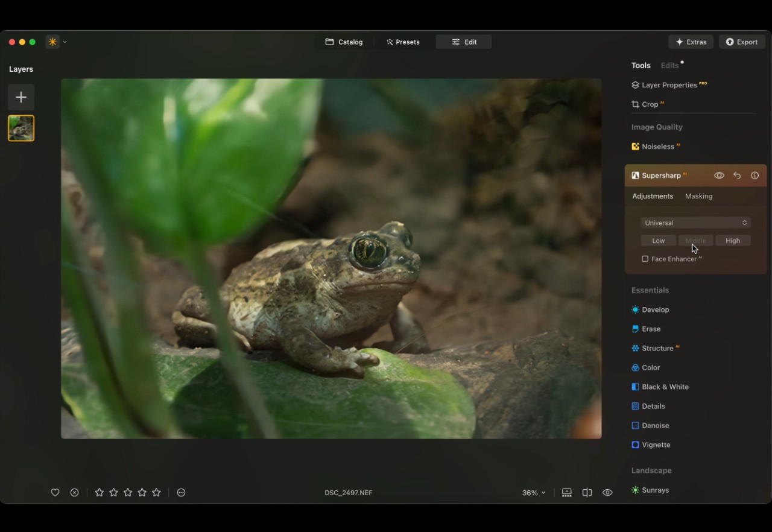Open the 36% zoom level dropdown
The image size is (772, 532).
point(534,492)
